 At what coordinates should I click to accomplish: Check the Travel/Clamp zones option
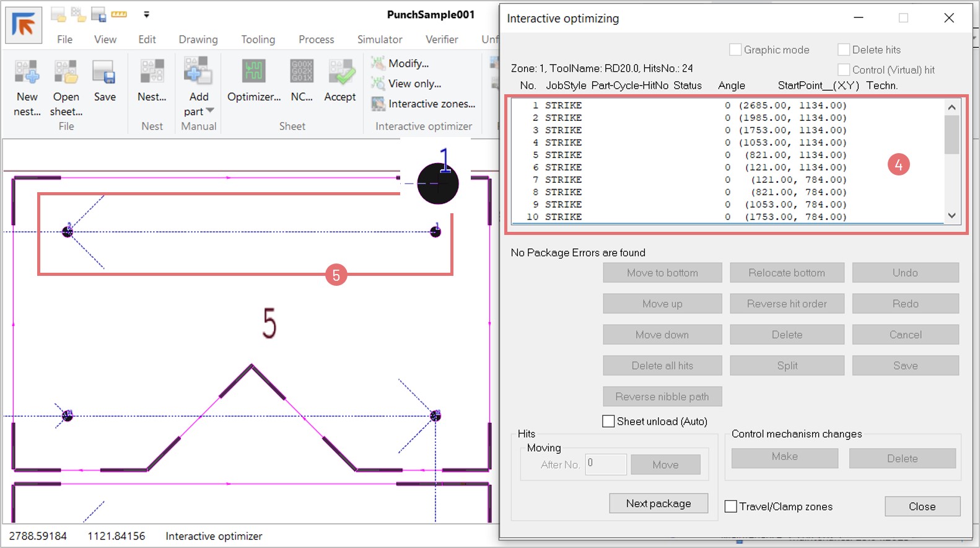(x=731, y=506)
